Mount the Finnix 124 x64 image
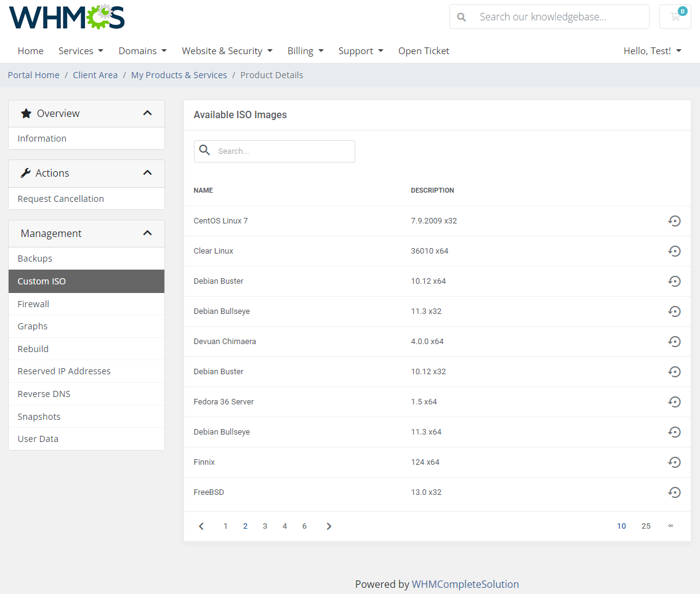700x594 pixels. point(674,462)
